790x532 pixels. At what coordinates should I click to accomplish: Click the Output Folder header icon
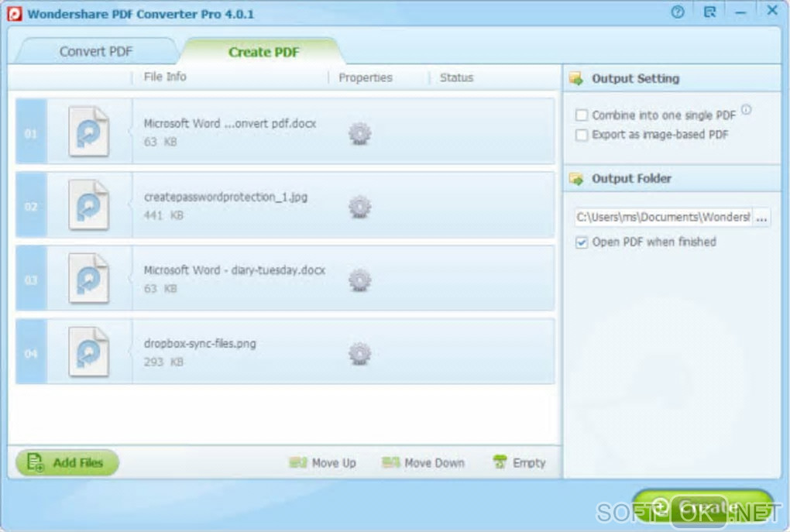576,178
